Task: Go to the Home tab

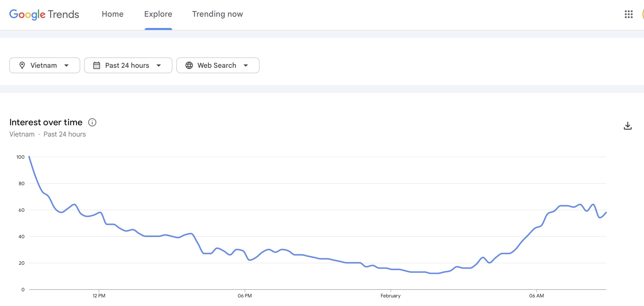Action: point(112,14)
